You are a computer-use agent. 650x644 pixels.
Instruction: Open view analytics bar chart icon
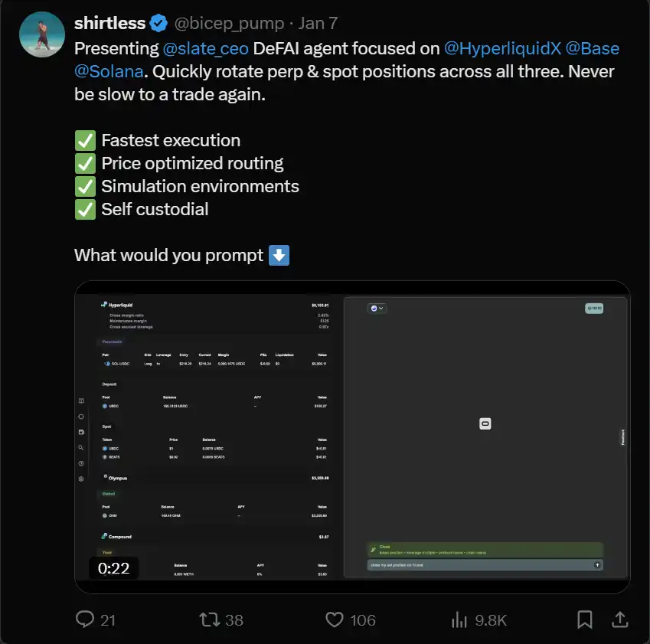[459, 619]
